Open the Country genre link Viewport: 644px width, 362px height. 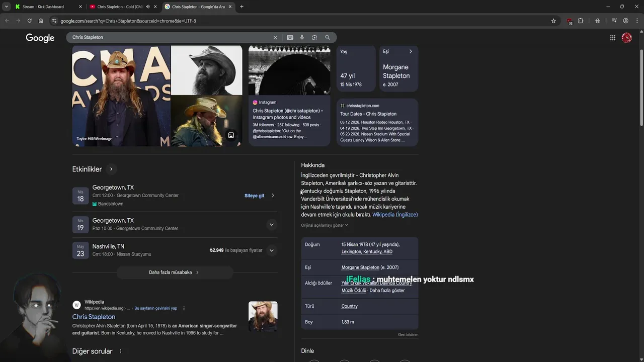[x=349, y=306]
